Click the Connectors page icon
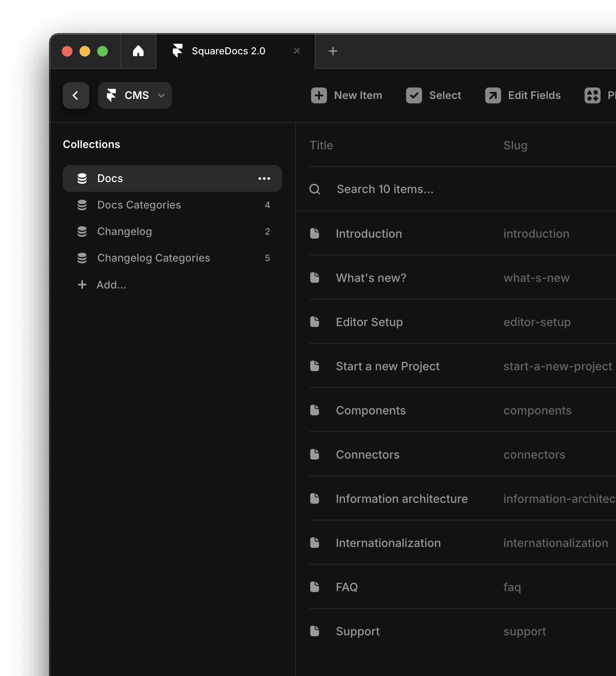The image size is (616, 676). coord(315,454)
